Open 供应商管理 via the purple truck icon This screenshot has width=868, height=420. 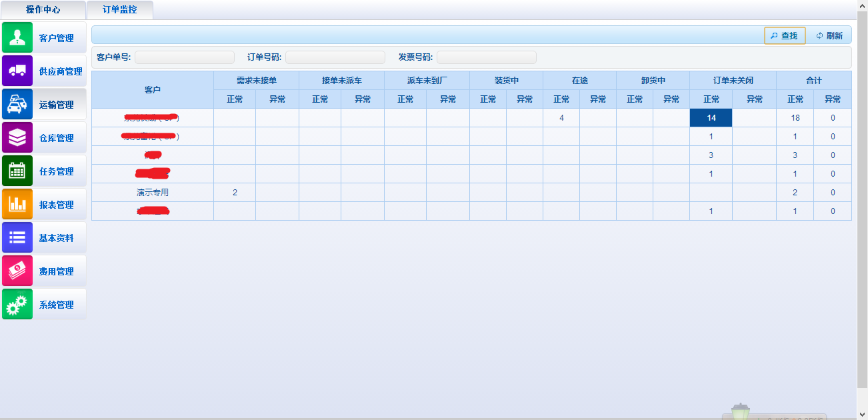pyautogui.click(x=17, y=71)
